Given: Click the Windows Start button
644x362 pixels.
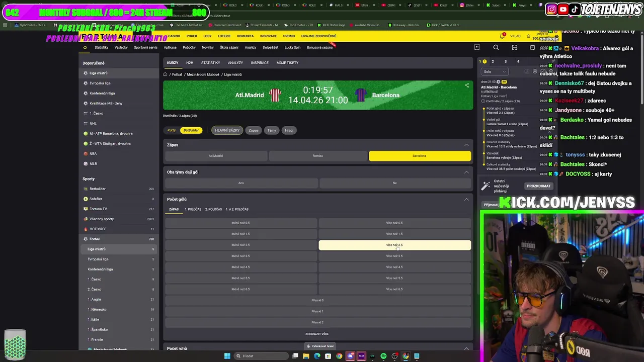Looking at the screenshot, I should (227, 356).
